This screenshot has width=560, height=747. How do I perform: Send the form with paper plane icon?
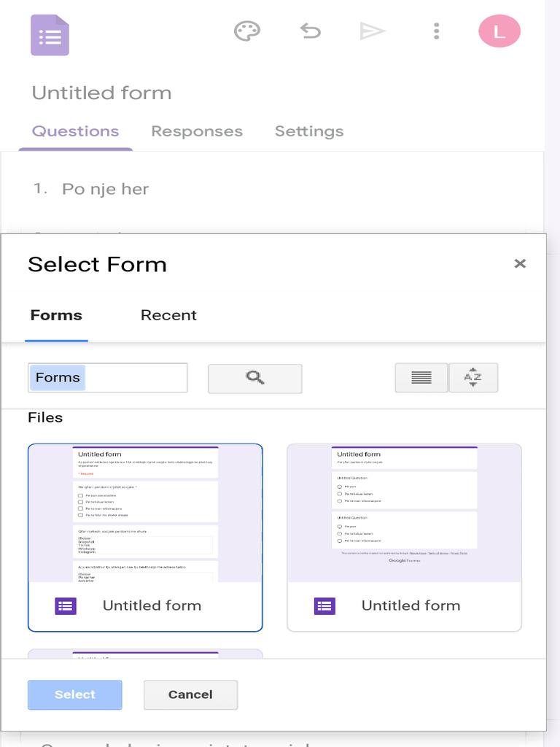point(372,31)
